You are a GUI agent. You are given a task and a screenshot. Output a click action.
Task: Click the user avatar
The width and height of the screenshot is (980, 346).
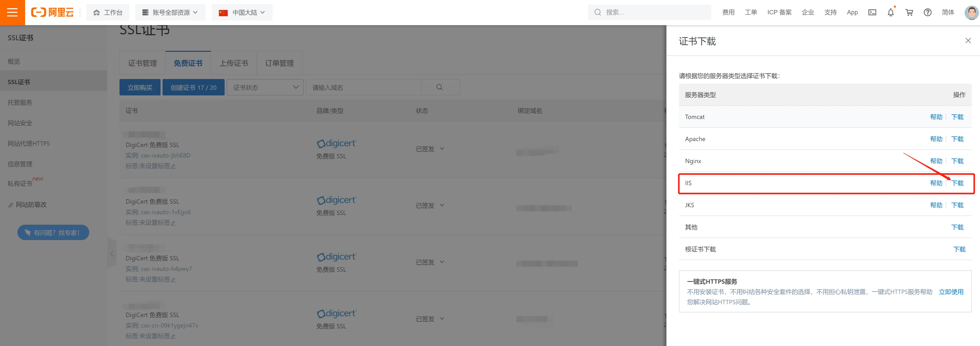point(971,13)
